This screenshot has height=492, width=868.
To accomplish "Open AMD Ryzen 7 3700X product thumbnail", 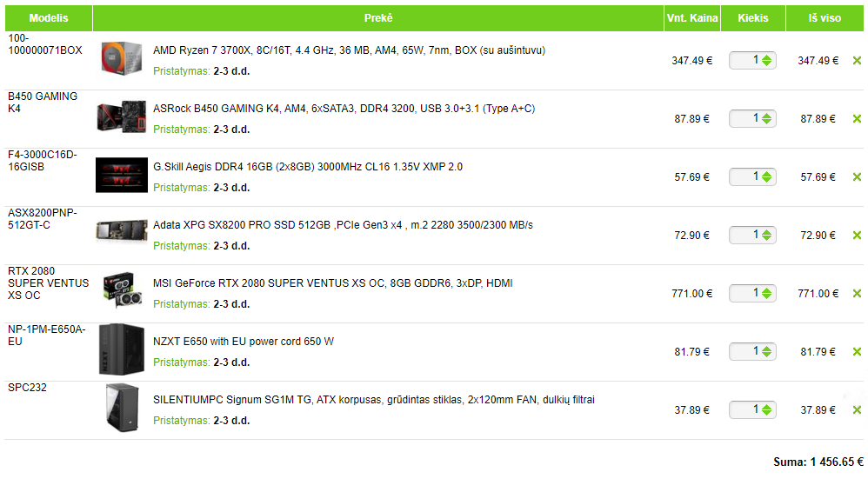I will tap(122, 61).
